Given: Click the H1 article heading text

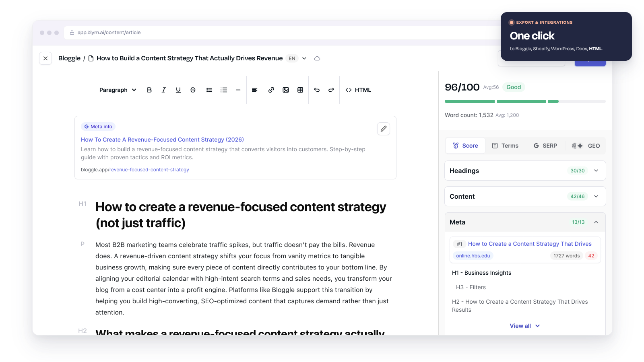Looking at the screenshot, I should tap(241, 215).
